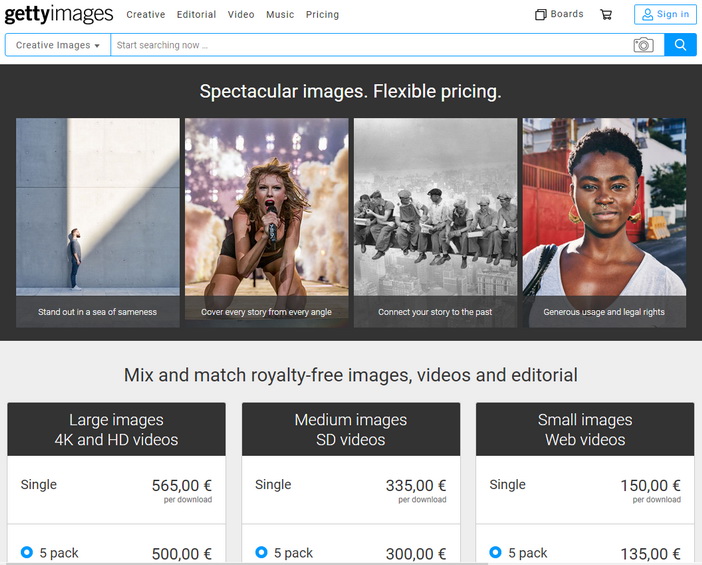Select 5 pack radio for Medium images

click(261, 552)
